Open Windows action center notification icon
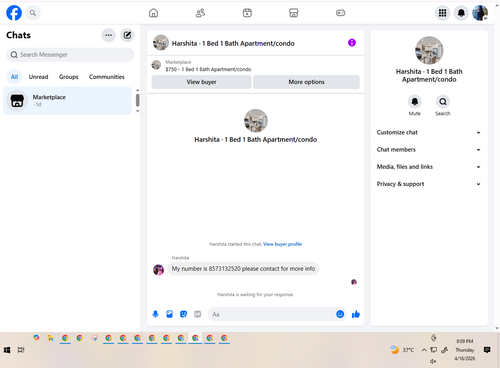This screenshot has height=368, width=500. click(x=487, y=350)
